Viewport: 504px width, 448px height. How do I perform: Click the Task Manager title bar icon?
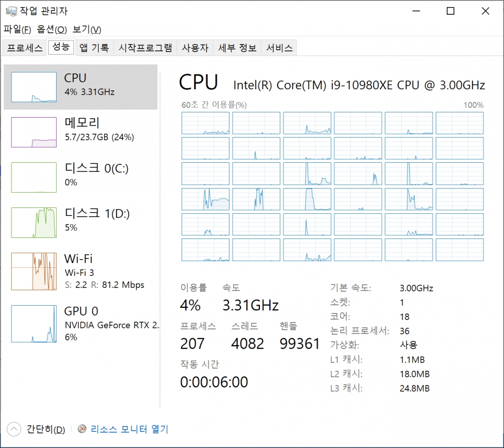coord(10,11)
